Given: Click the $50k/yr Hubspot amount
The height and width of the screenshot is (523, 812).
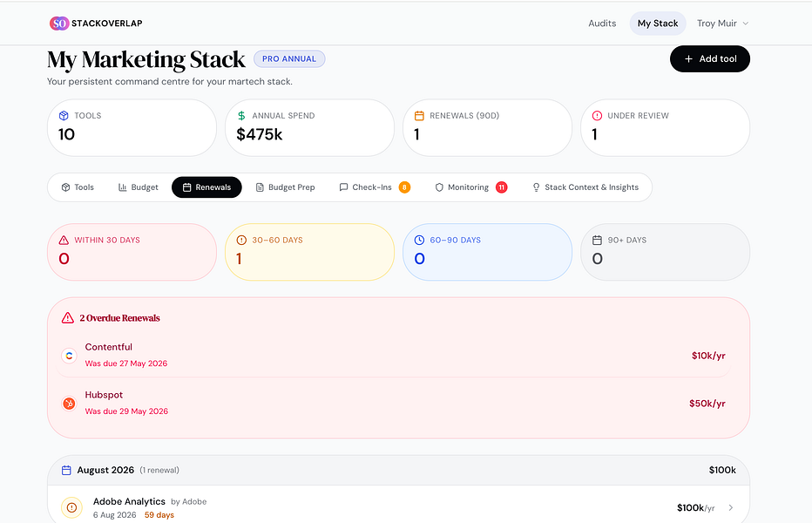Looking at the screenshot, I should [x=707, y=404].
